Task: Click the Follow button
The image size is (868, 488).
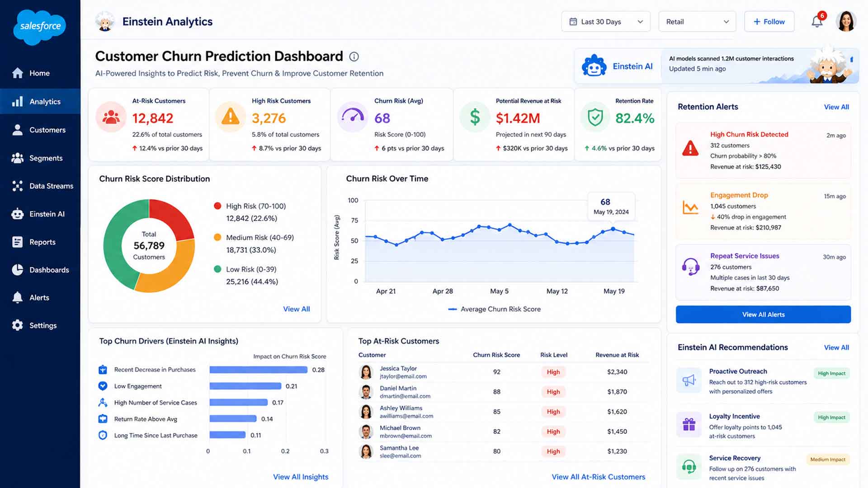Action: pyautogui.click(x=769, y=22)
